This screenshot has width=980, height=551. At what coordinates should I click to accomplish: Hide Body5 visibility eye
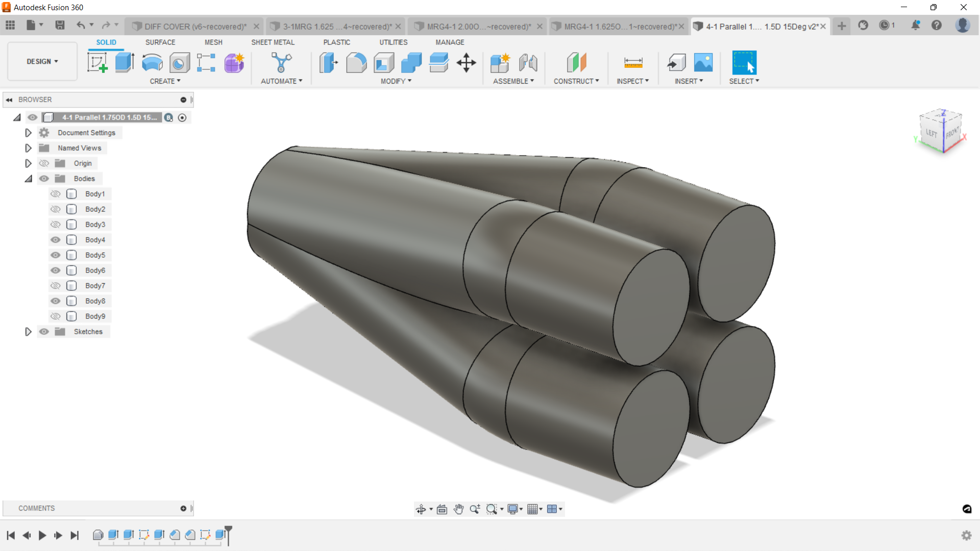56,255
